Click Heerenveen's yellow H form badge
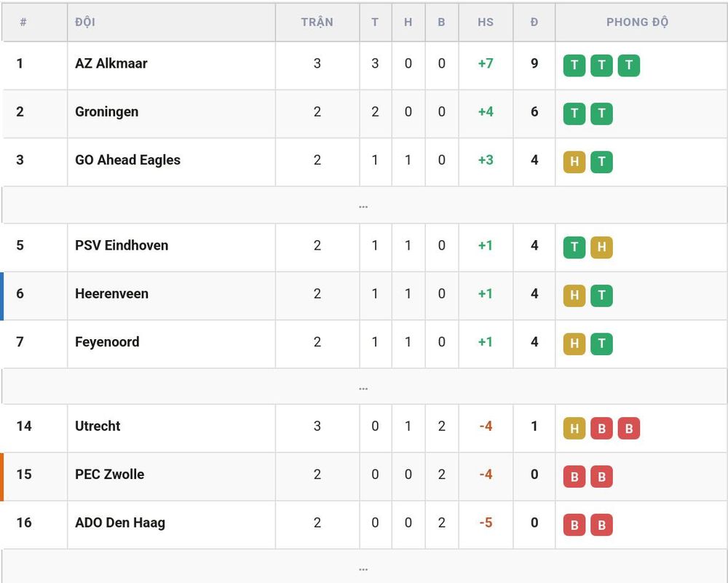 (x=574, y=296)
